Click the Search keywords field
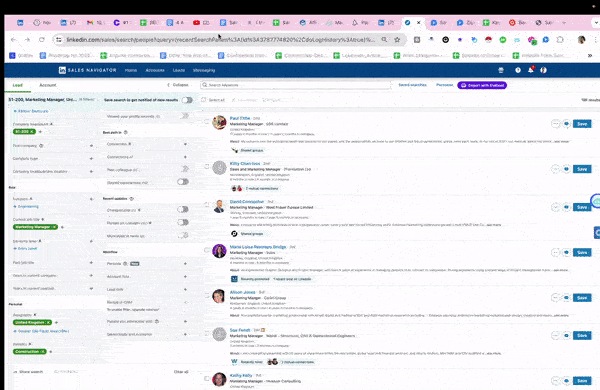 click(x=295, y=85)
